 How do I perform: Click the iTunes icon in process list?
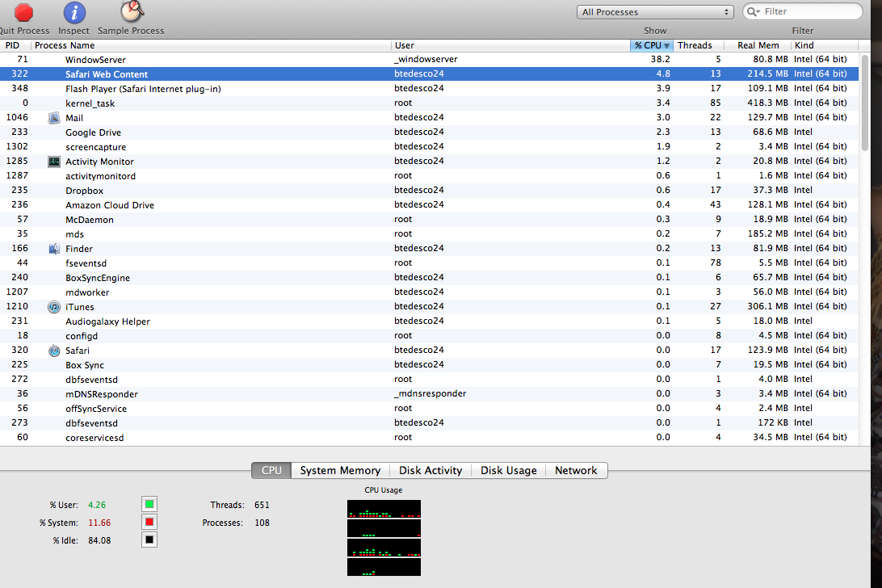click(x=54, y=307)
